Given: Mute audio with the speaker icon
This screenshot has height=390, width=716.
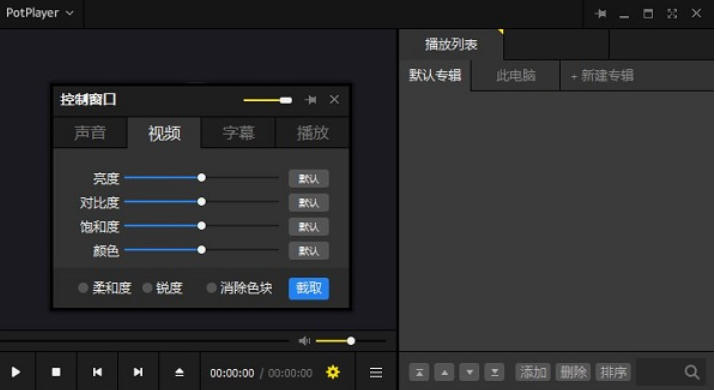Looking at the screenshot, I should point(304,341).
